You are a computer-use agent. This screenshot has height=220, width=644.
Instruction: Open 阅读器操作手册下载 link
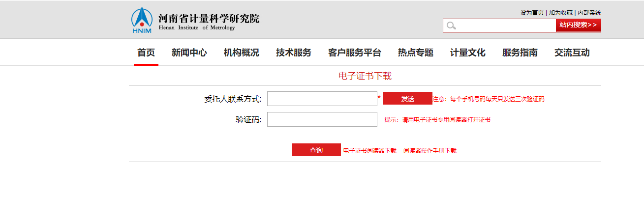click(430, 151)
